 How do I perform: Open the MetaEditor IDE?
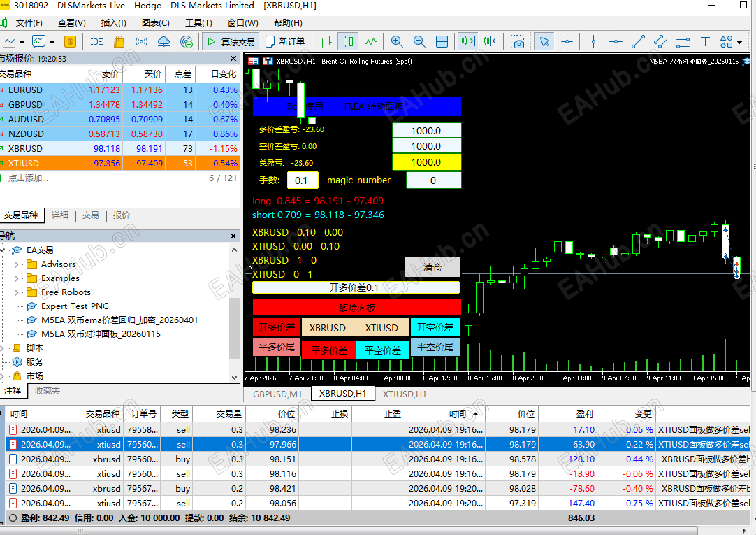pyautogui.click(x=96, y=42)
